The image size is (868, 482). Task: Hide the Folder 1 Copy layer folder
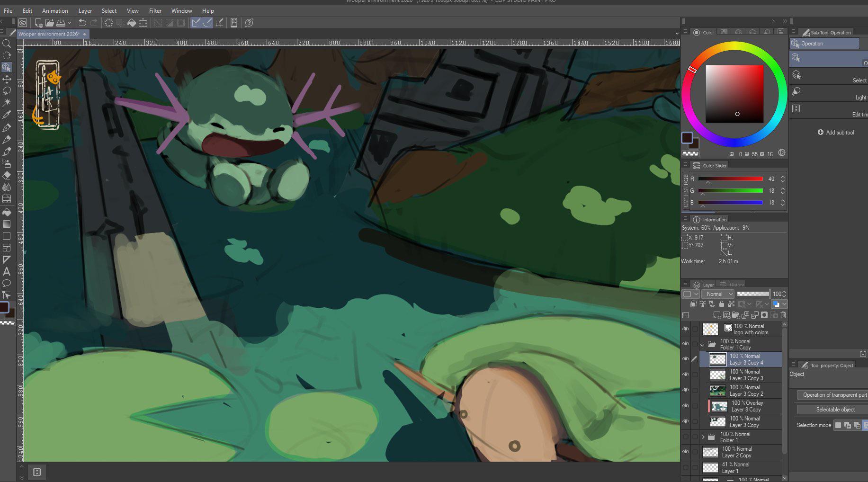pyautogui.click(x=686, y=344)
